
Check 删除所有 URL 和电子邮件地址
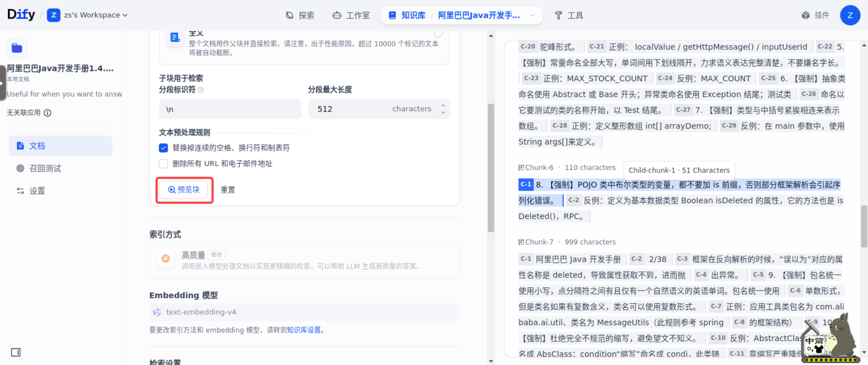(163, 164)
